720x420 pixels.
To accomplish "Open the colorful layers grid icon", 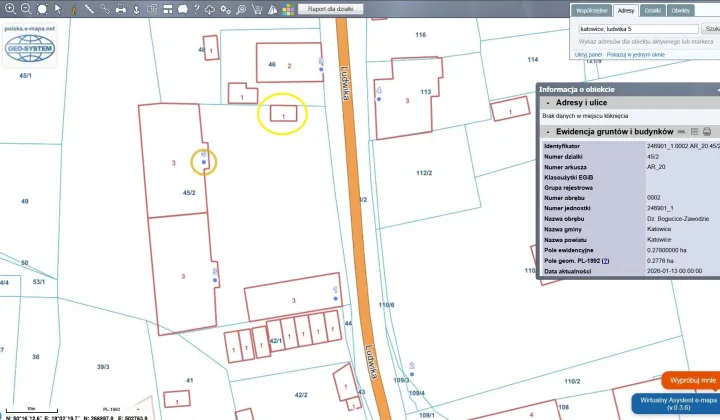I will 288,9.
